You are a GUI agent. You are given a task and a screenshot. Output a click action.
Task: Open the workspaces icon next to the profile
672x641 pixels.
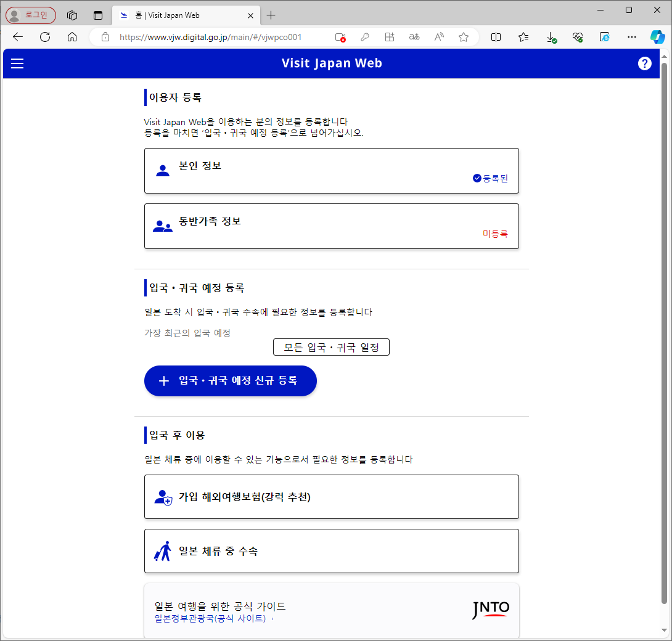(72, 15)
